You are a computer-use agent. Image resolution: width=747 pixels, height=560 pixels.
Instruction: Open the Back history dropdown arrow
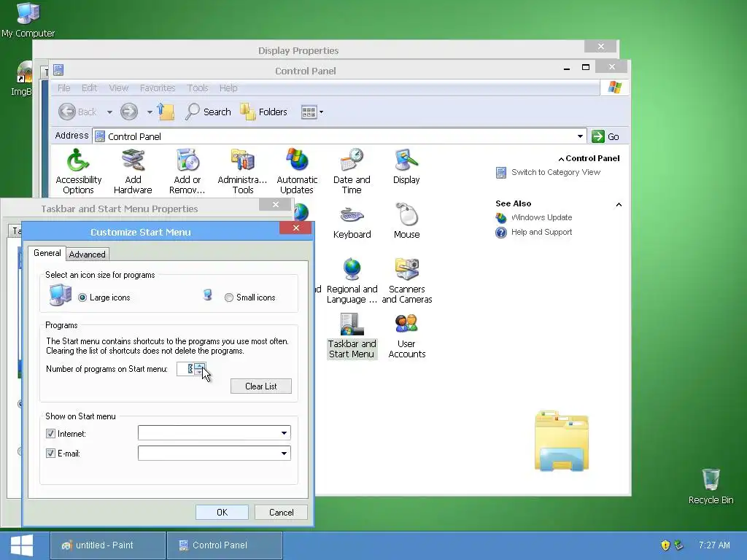(109, 112)
